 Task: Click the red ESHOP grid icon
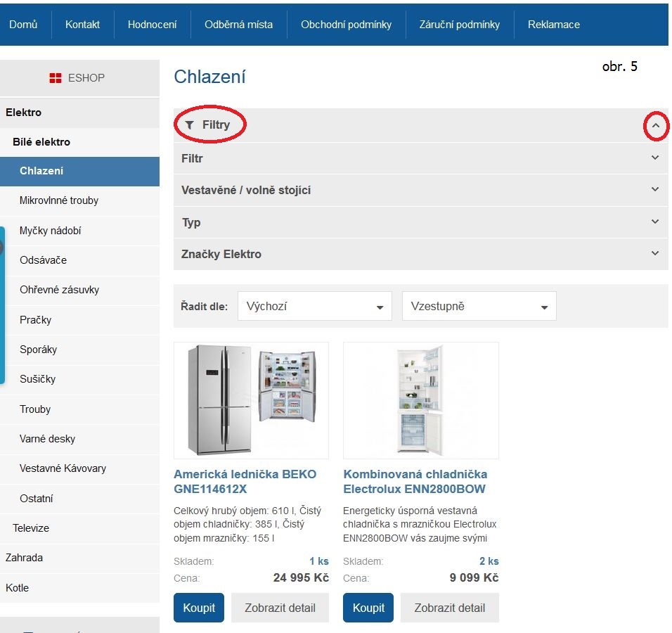tap(56, 78)
